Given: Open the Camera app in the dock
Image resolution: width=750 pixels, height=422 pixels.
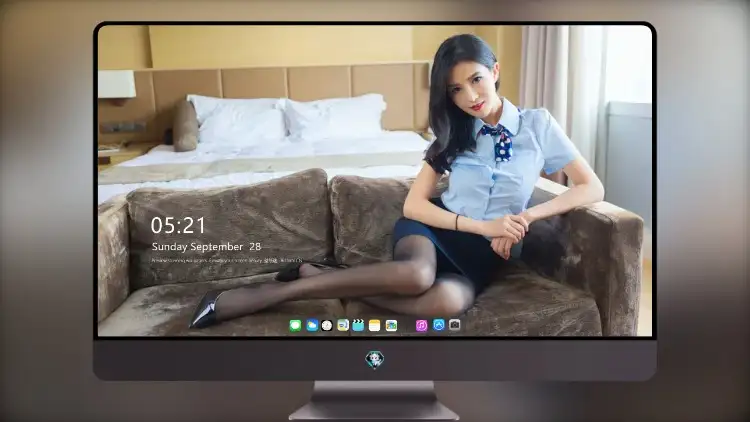Looking at the screenshot, I should 455,325.
